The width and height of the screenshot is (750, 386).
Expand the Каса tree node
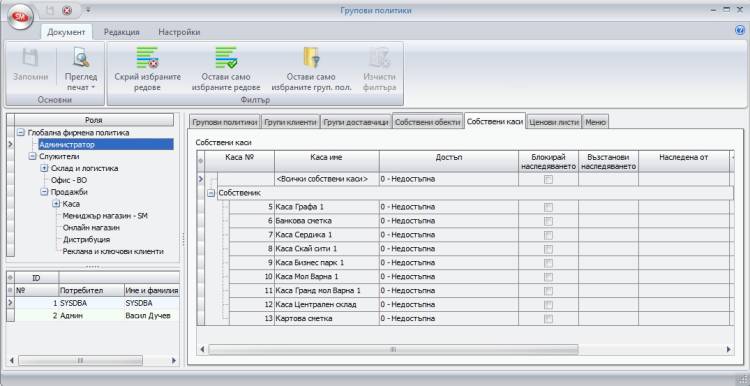coord(56,204)
